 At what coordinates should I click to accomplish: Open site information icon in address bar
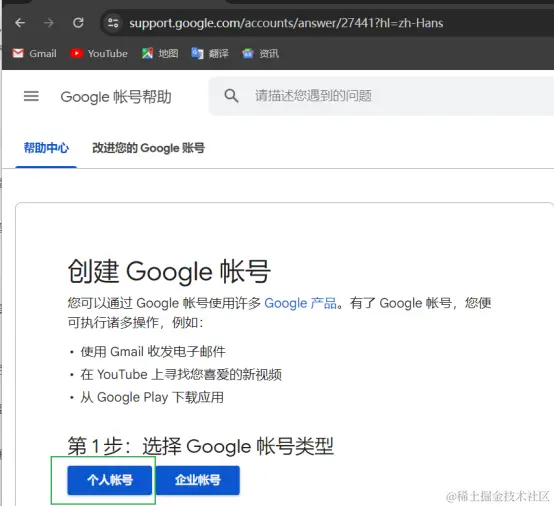point(113,23)
